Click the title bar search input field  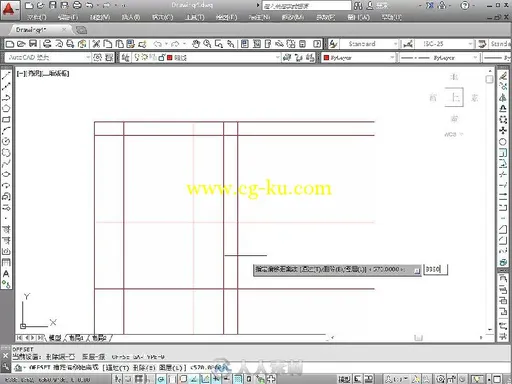307,5
